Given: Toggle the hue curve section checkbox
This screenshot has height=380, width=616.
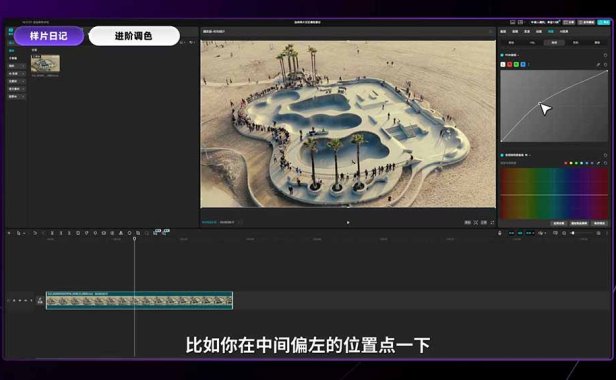Looking at the screenshot, I should [502, 155].
